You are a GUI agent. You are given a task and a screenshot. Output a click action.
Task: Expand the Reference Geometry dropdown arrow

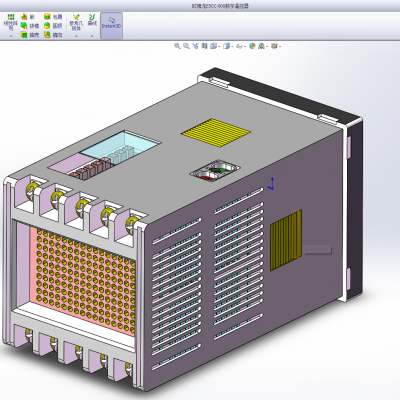pyautogui.click(x=76, y=36)
